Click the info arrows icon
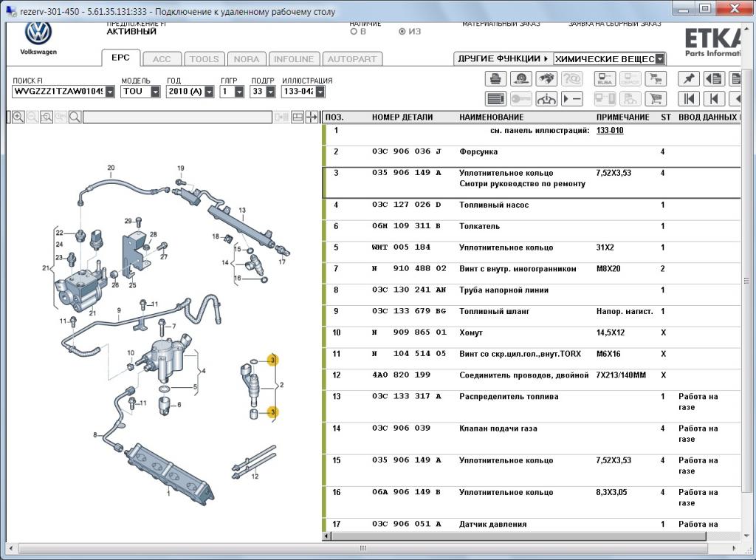Screen dimensions: 756x560 click(x=546, y=99)
